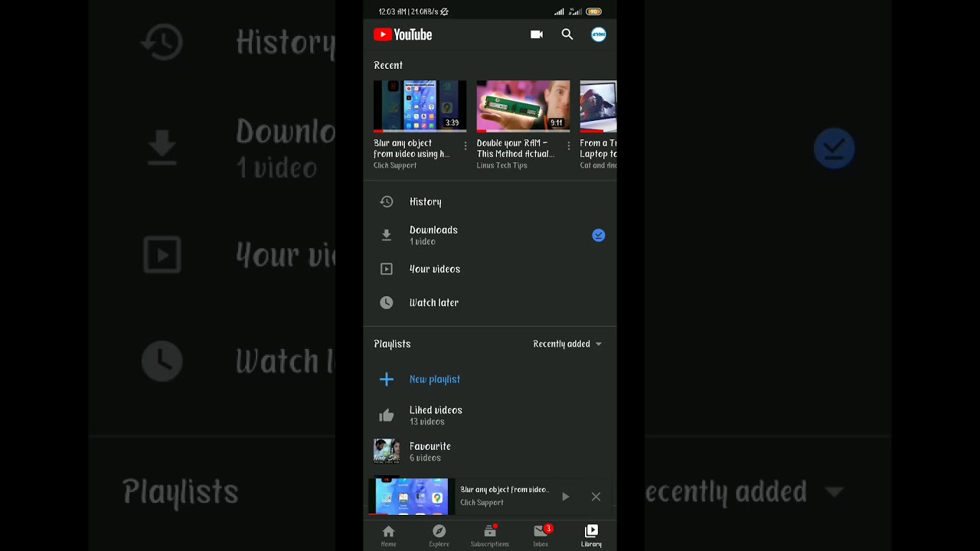Image resolution: width=980 pixels, height=551 pixels.
Task: Play the miniplayer video
Action: 565,497
